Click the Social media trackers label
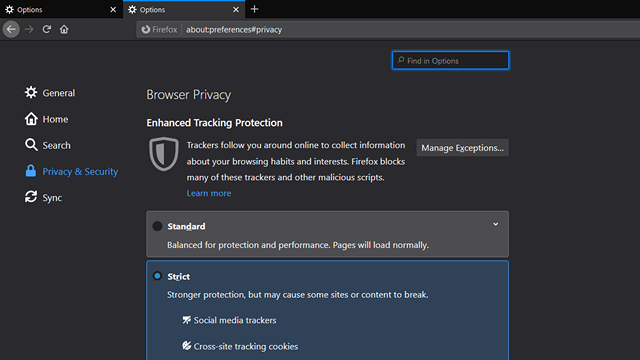640x360 pixels. coord(235,320)
